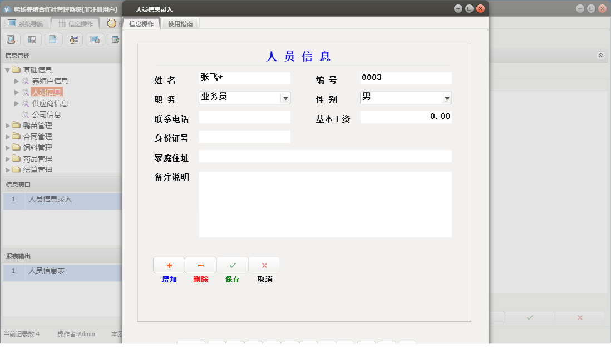Click the clock icon beside 信息操作 tab
611x364 pixels.
112,23
